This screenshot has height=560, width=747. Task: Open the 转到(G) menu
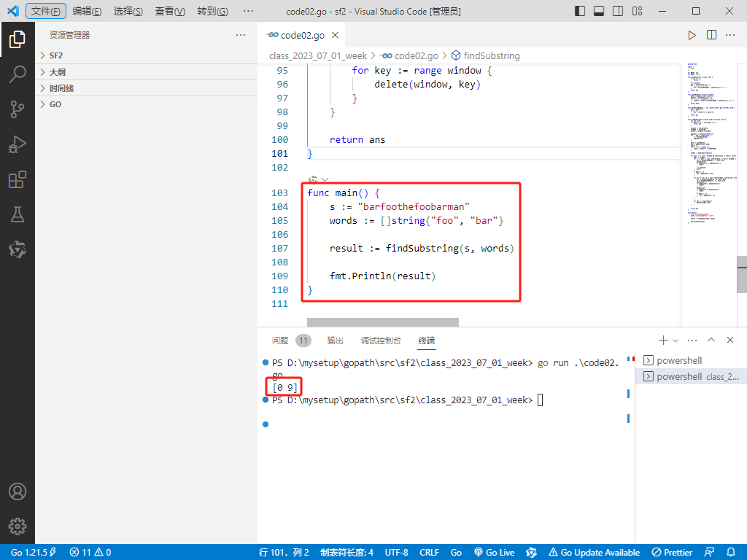(212, 11)
